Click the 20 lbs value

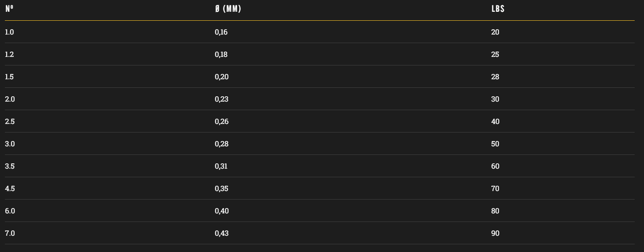pos(495,32)
